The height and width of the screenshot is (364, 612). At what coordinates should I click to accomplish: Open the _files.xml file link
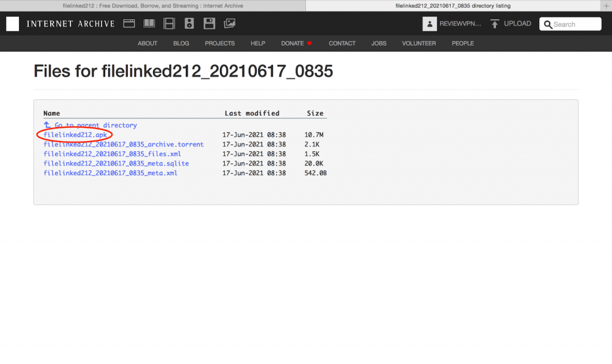(112, 154)
